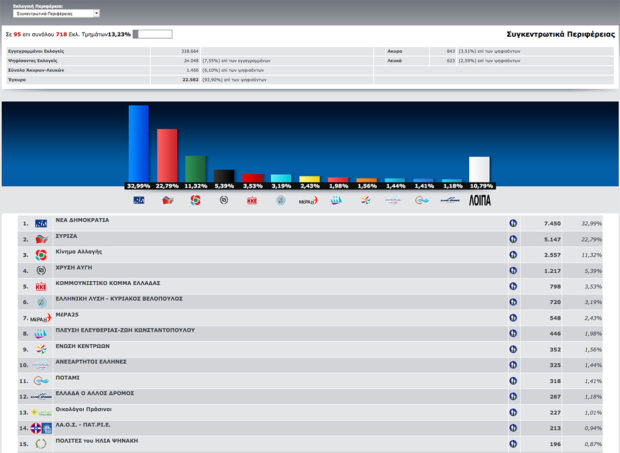
Task: Open info icon for ΚΟΜΜΟΥΝΙΣΤΙΚΟ ΚΟΜΜΑ ΕΛΛΑΔΑΣ row
Action: (x=513, y=286)
